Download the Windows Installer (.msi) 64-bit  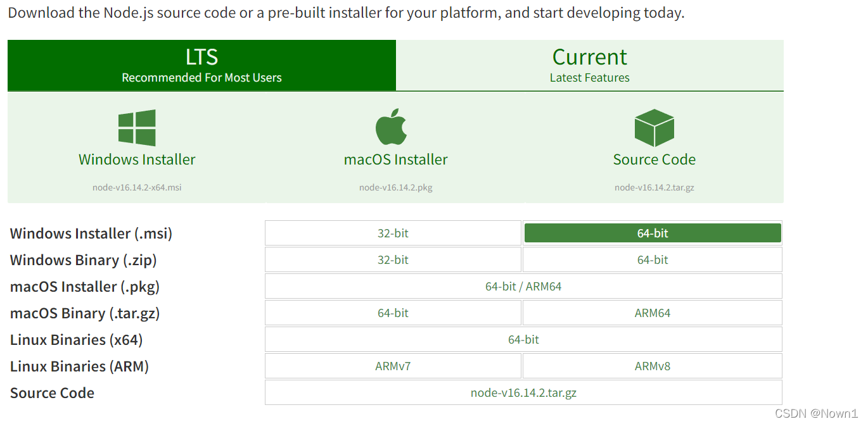pos(653,233)
